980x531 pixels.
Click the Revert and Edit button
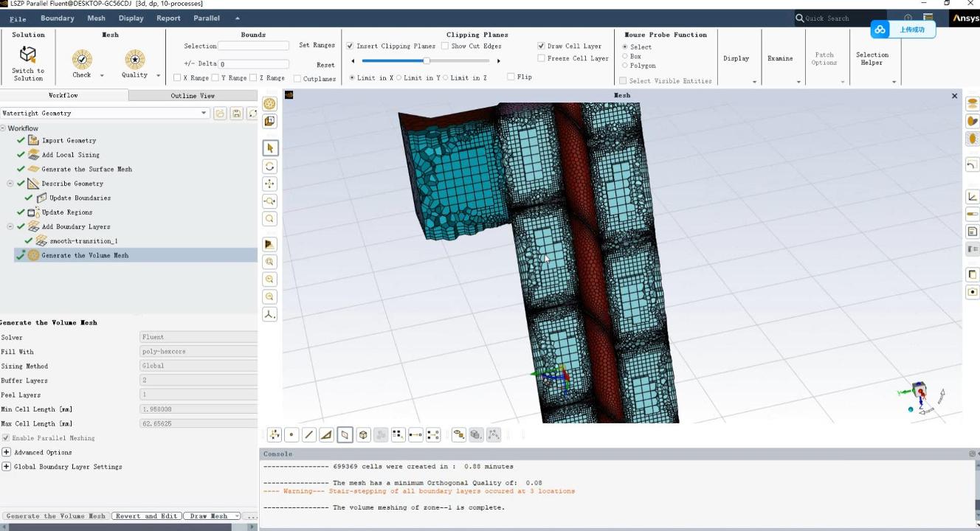coord(147,516)
